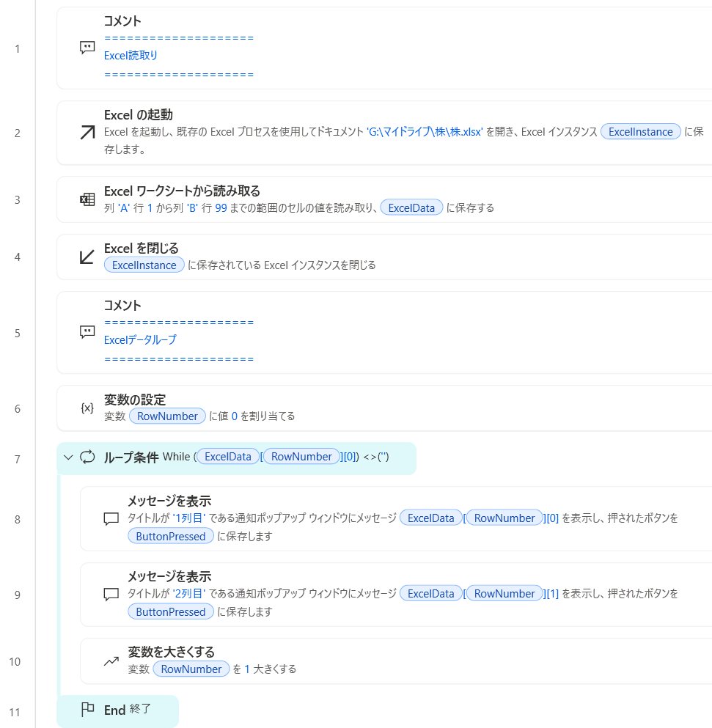The height and width of the screenshot is (728, 712).
Task: Select line number 10 in the gutter
Action: [15, 661]
